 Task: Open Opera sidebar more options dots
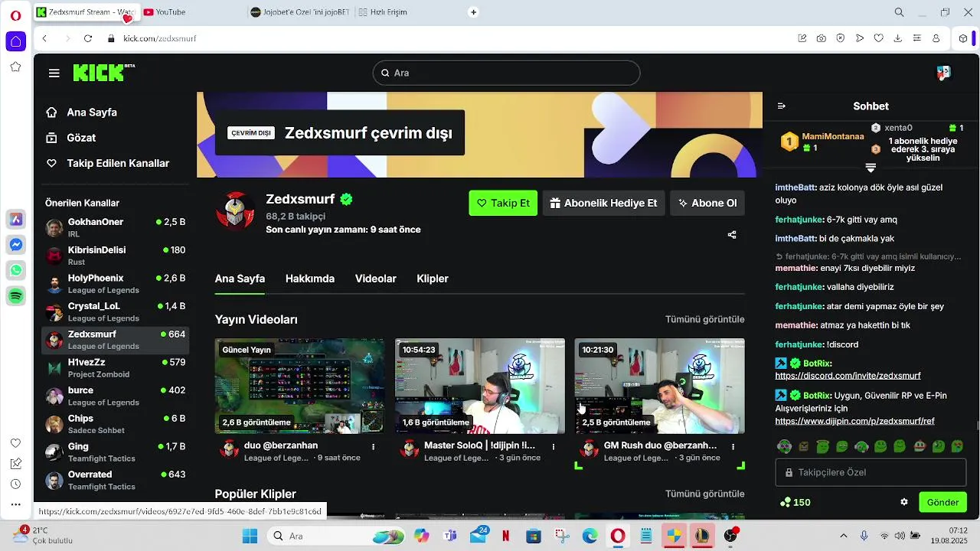(15, 504)
